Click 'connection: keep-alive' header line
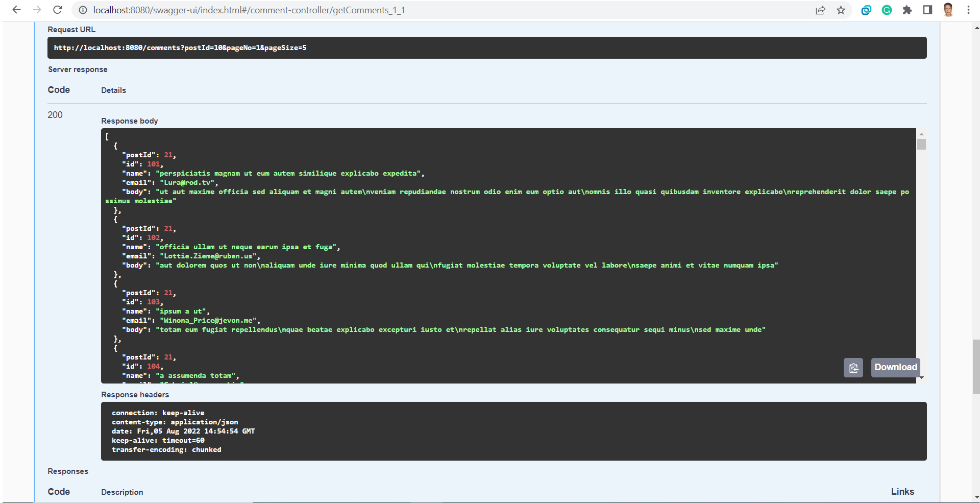This screenshot has height=503, width=980. (158, 413)
